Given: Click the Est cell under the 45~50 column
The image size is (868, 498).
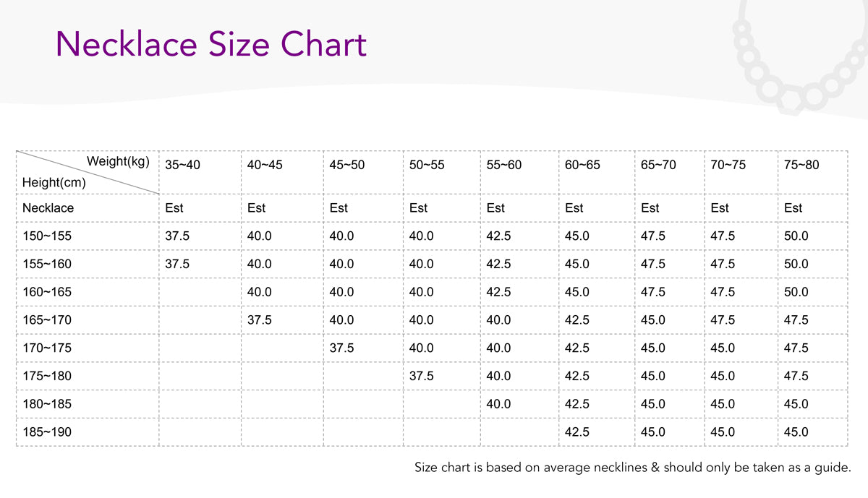Looking at the screenshot, I should pos(339,208).
